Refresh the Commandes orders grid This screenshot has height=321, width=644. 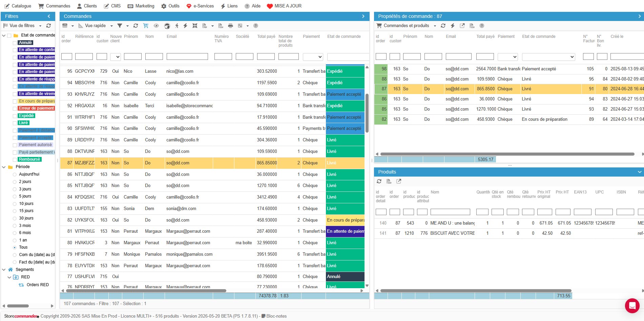coord(136,26)
